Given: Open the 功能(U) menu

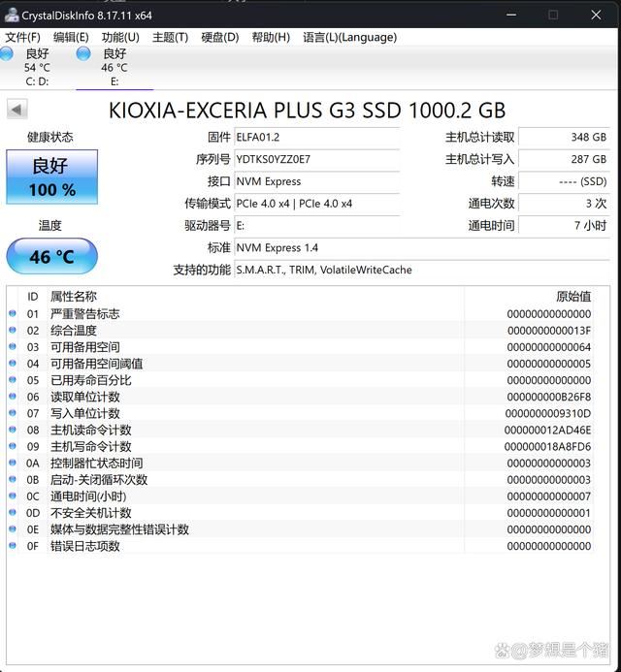Looking at the screenshot, I should (x=120, y=37).
